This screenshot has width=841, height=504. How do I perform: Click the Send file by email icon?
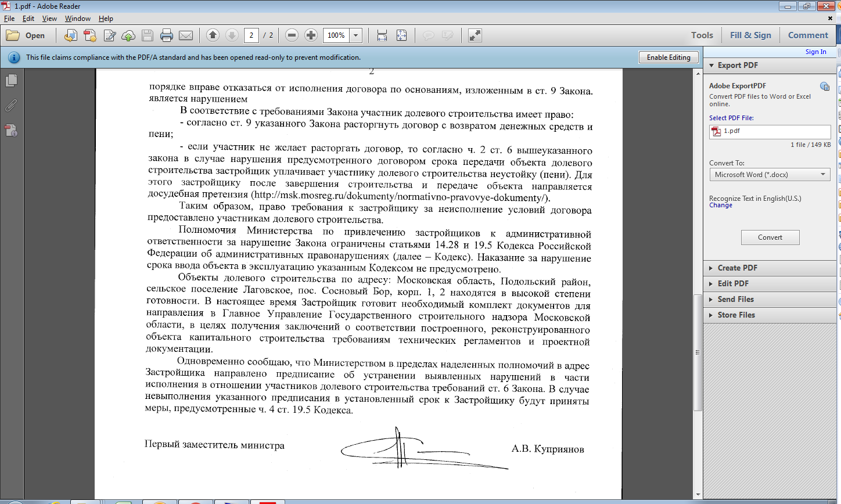coord(186,35)
